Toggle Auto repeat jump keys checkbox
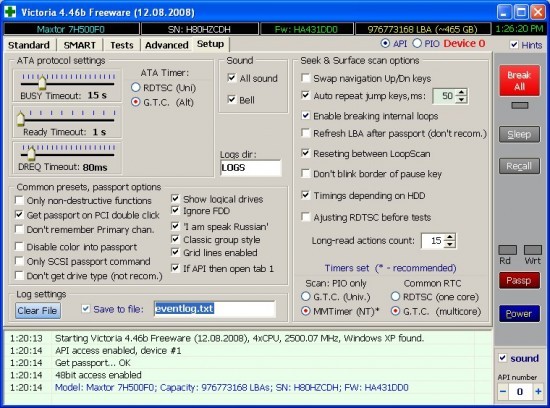This screenshot has height=408, width=550. pos(306,95)
